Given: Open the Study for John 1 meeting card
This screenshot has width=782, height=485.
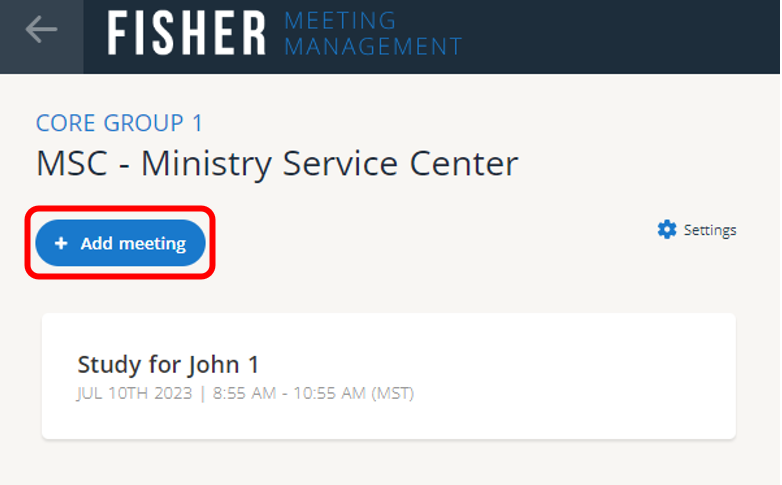Looking at the screenshot, I should (x=388, y=376).
